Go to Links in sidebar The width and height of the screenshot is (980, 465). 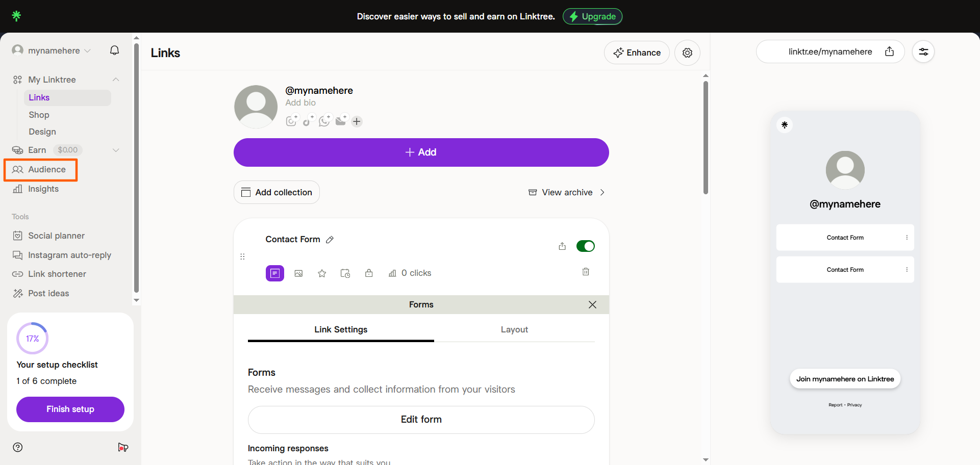click(67, 98)
